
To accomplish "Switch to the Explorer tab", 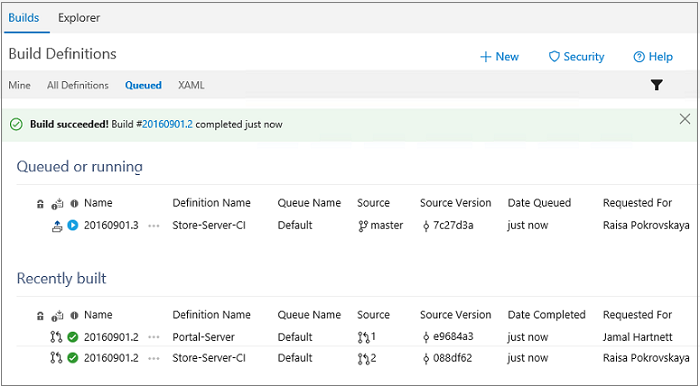I will (x=79, y=18).
